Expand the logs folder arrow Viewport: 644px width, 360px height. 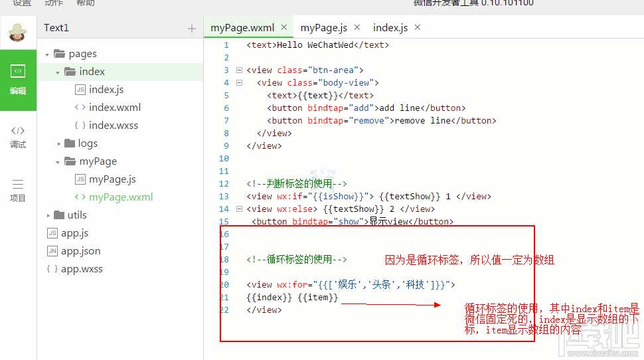(58, 144)
